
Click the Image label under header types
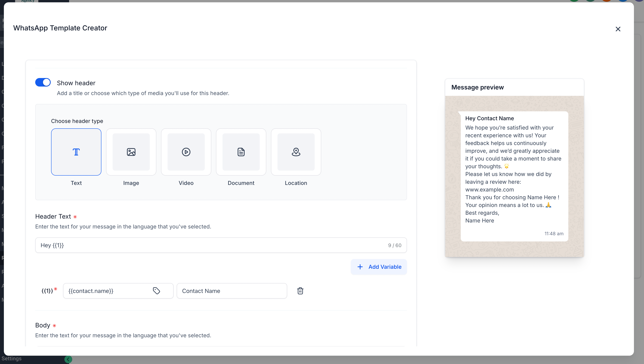[x=131, y=183]
